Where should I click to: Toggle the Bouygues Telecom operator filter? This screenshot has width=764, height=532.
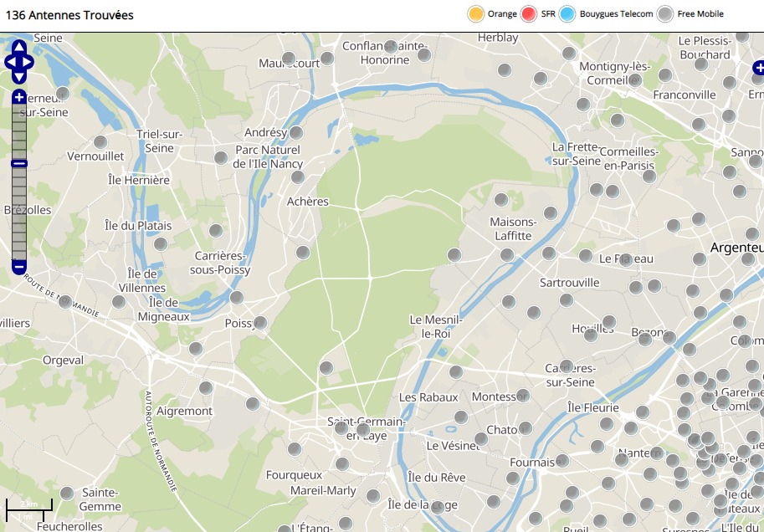click(x=568, y=14)
